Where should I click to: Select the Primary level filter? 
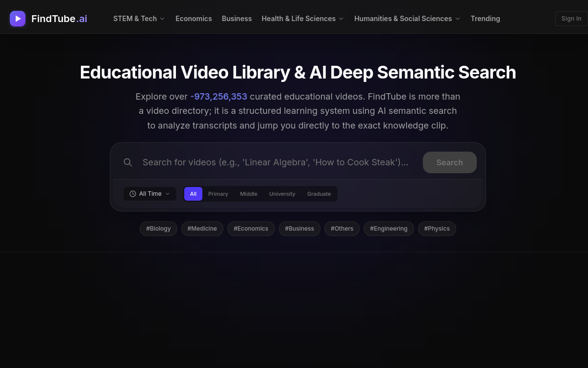pyautogui.click(x=218, y=194)
